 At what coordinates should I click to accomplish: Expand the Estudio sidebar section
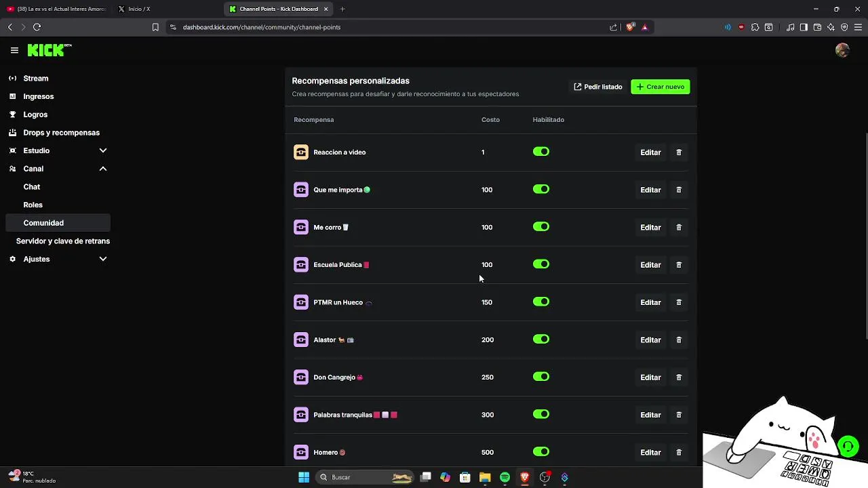point(103,150)
